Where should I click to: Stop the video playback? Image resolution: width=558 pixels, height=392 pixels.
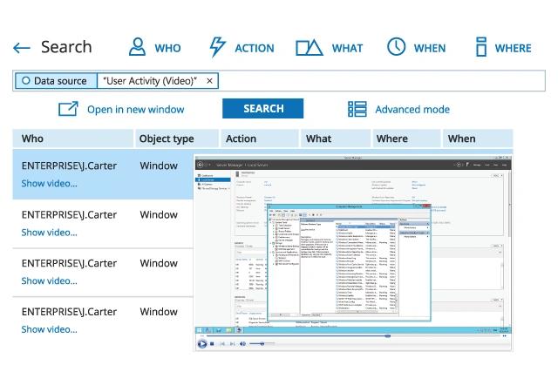coord(212,343)
